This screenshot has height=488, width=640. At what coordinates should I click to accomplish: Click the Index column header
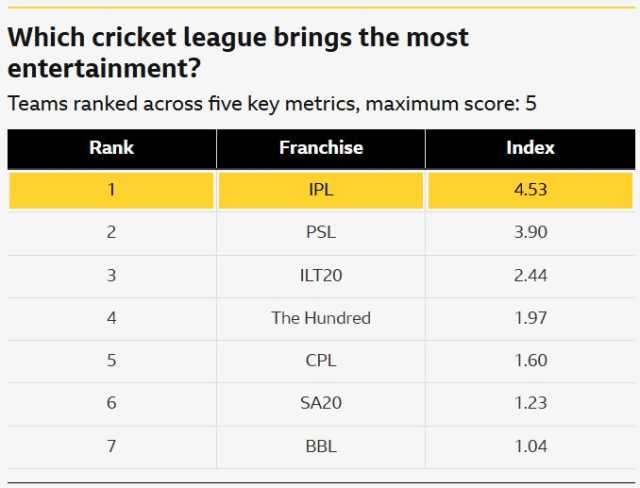530,149
